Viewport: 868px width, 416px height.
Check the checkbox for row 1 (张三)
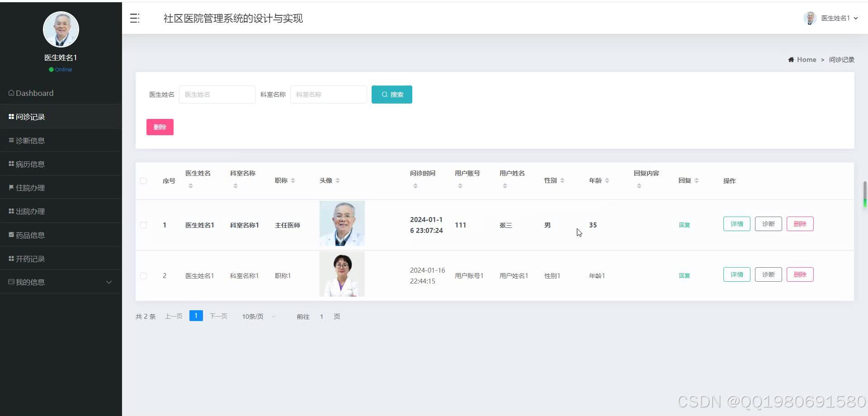click(x=143, y=225)
